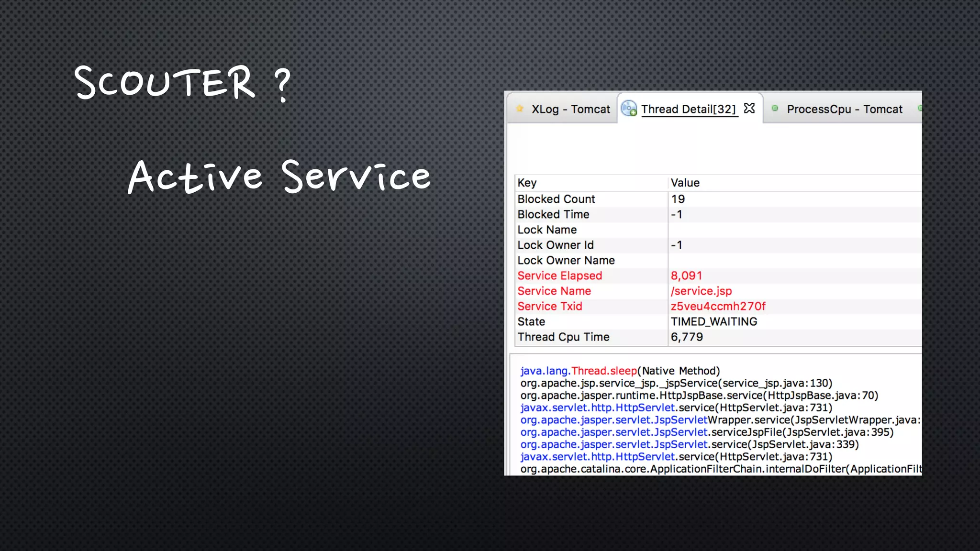Click the TIMED_WAITING state value
980x551 pixels.
(714, 321)
